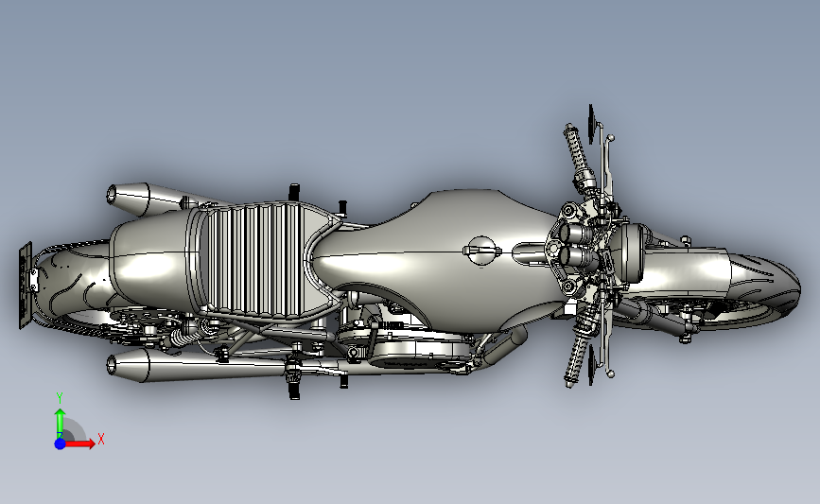Click the green Y axis arrow on triad
Viewport: 820px width, 504px height.
[61, 423]
